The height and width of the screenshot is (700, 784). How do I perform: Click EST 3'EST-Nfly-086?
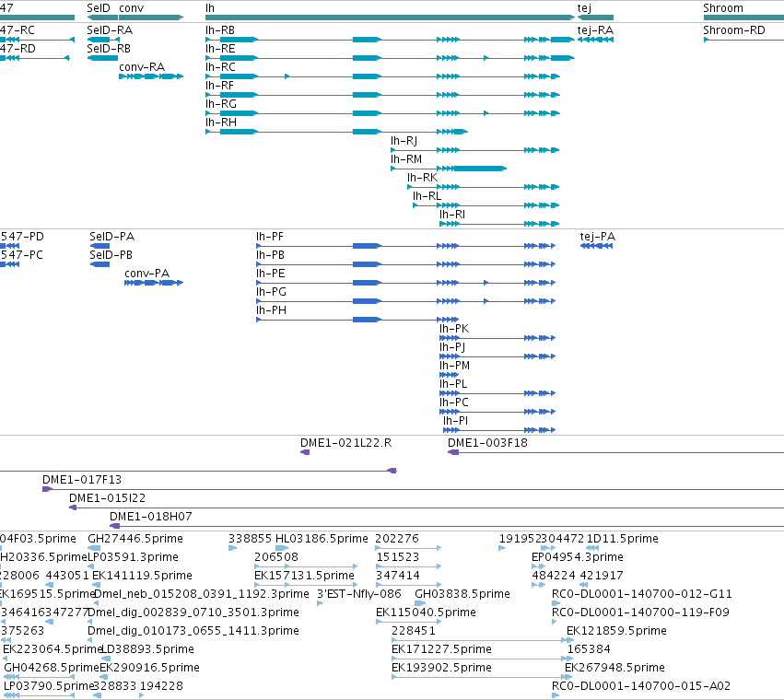[359, 594]
